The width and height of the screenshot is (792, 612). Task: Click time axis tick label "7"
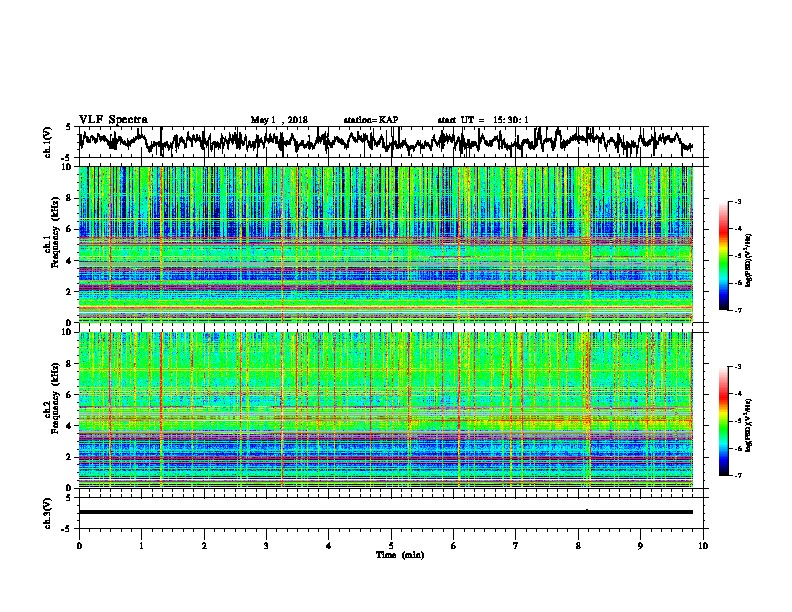(516, 546)
